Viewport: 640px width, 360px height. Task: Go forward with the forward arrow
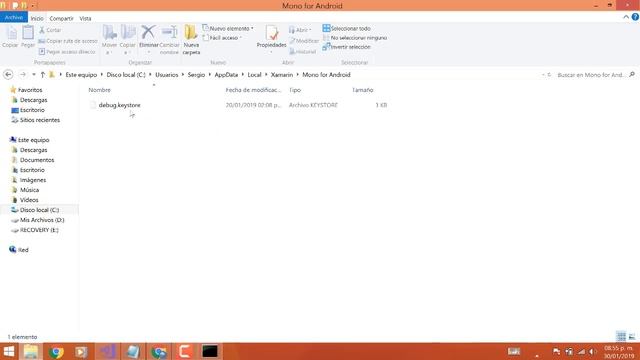23,75
